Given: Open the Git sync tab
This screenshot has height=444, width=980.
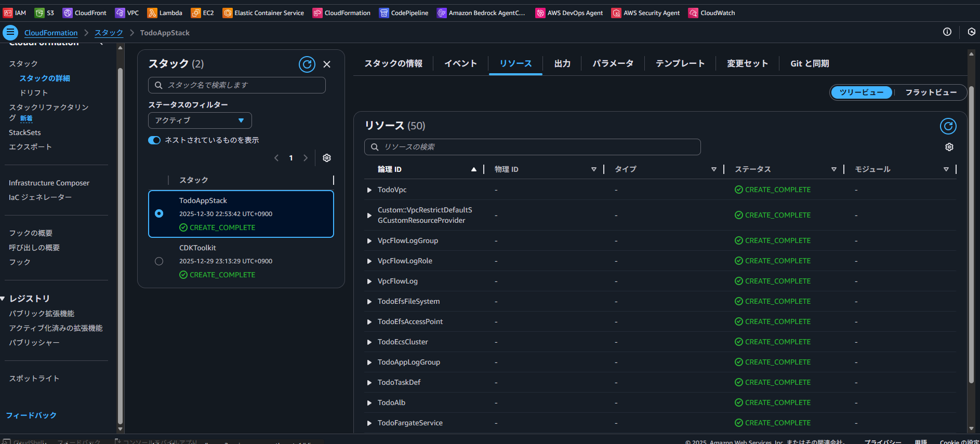Looking at the screenshot, I should [x=810, y=63].
